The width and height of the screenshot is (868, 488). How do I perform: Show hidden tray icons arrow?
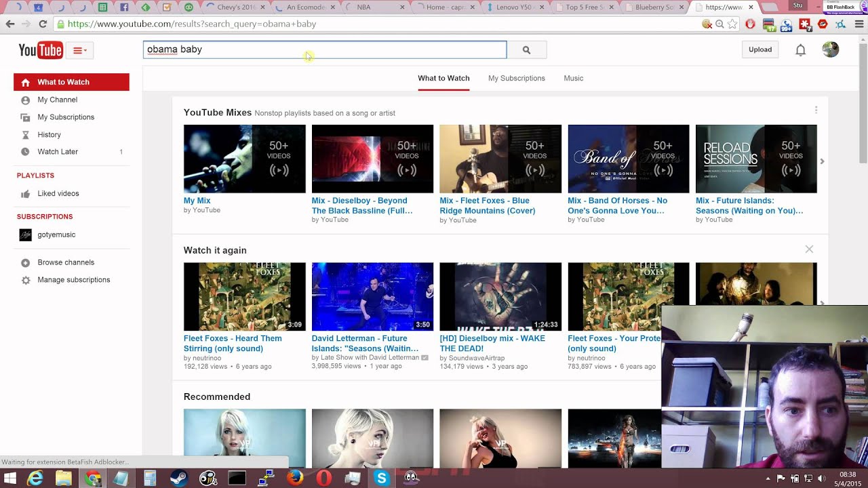pyautogui.click(x=768, y=479)
